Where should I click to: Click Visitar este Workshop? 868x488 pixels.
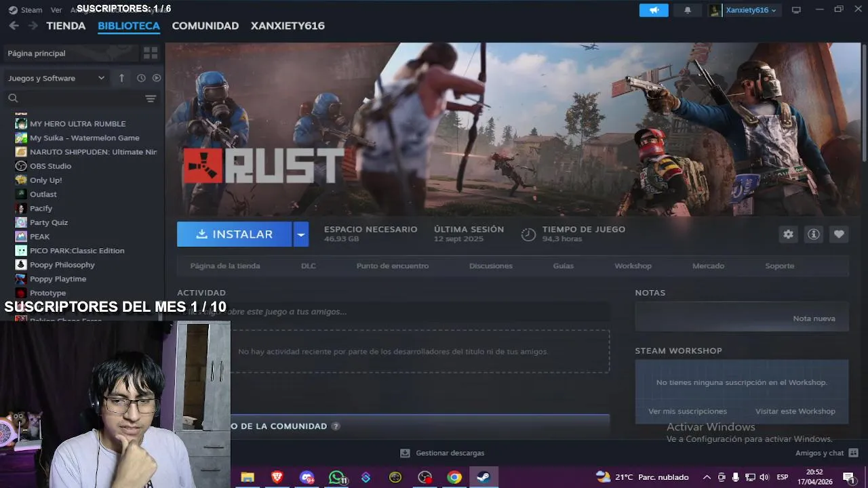(795, 411)
